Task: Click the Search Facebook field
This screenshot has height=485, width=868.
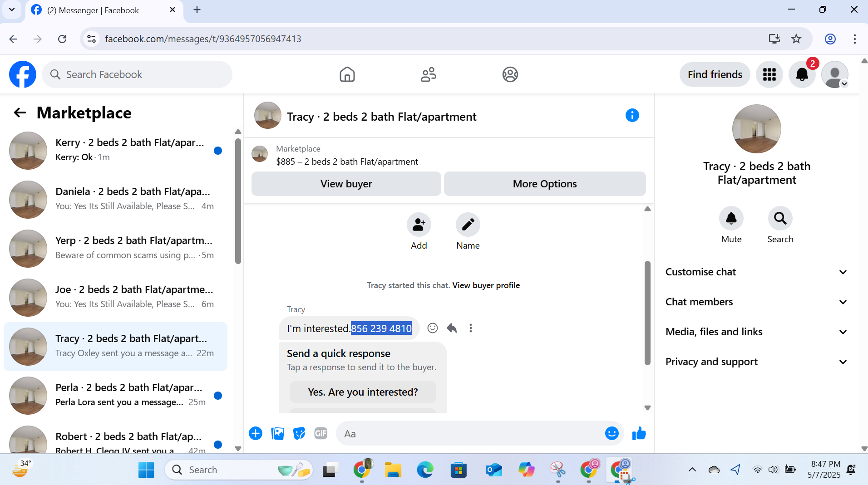Action: point(137,74)
